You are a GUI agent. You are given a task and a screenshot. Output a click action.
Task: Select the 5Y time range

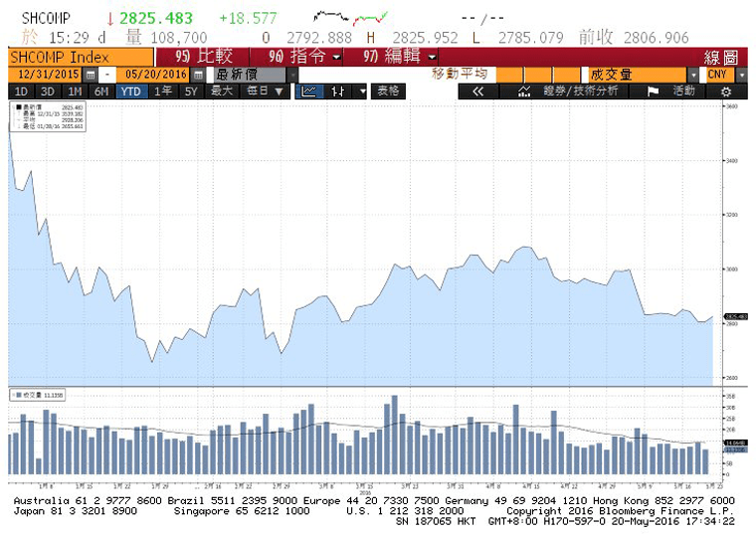pos(191,90)
